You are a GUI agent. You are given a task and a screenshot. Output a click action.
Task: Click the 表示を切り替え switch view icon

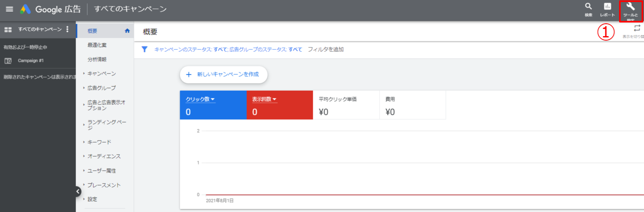point(637,29)
